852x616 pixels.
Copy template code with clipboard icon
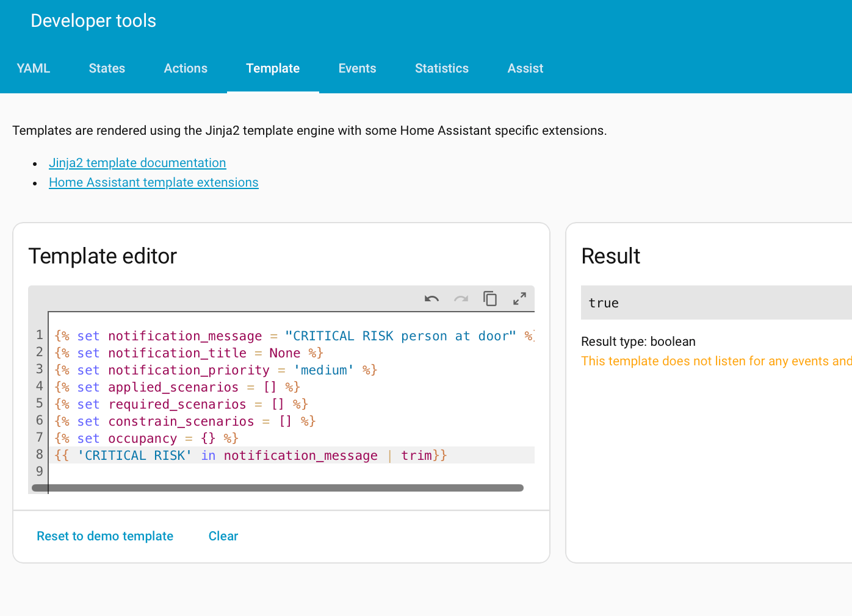coord(490,299)
